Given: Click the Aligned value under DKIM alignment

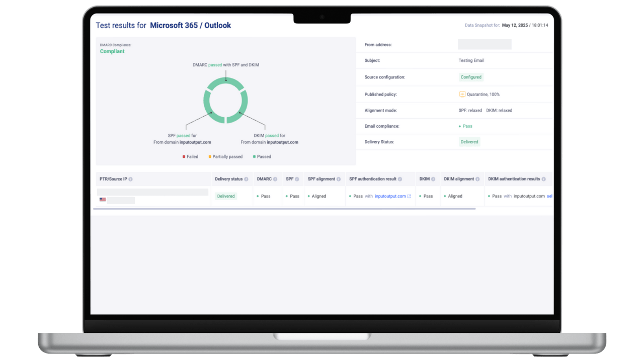Looking at the screenshot, I should [455, 196].
